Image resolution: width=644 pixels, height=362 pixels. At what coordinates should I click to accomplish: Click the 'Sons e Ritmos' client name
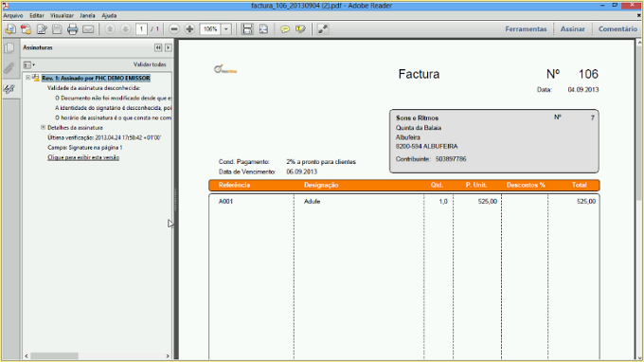click(x=417, y=118)
